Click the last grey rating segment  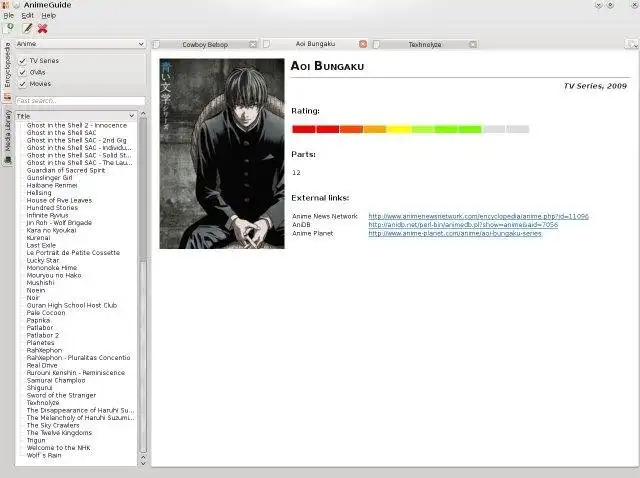coord(518,129)
